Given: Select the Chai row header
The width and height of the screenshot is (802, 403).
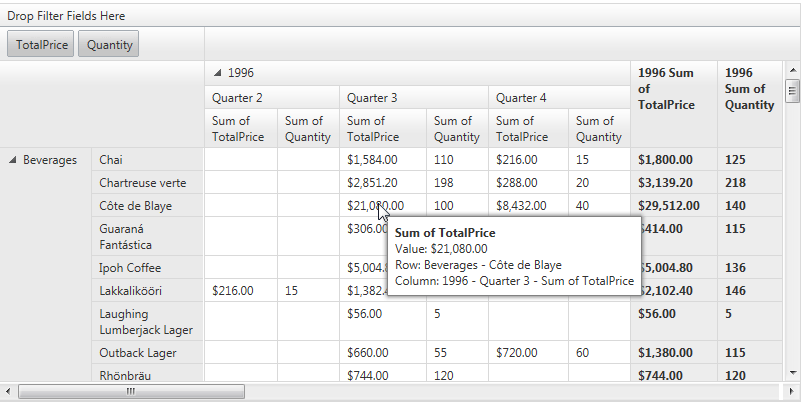Looking at the screenshot, I should [x=112, y=160].
